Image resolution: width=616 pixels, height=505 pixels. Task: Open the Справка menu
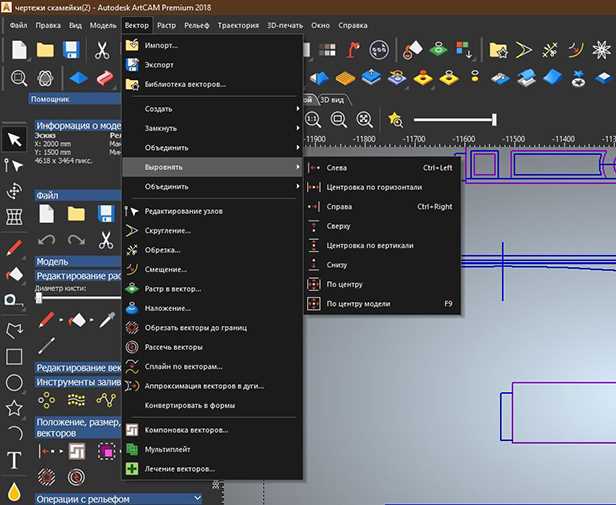(x=353, y=26)
